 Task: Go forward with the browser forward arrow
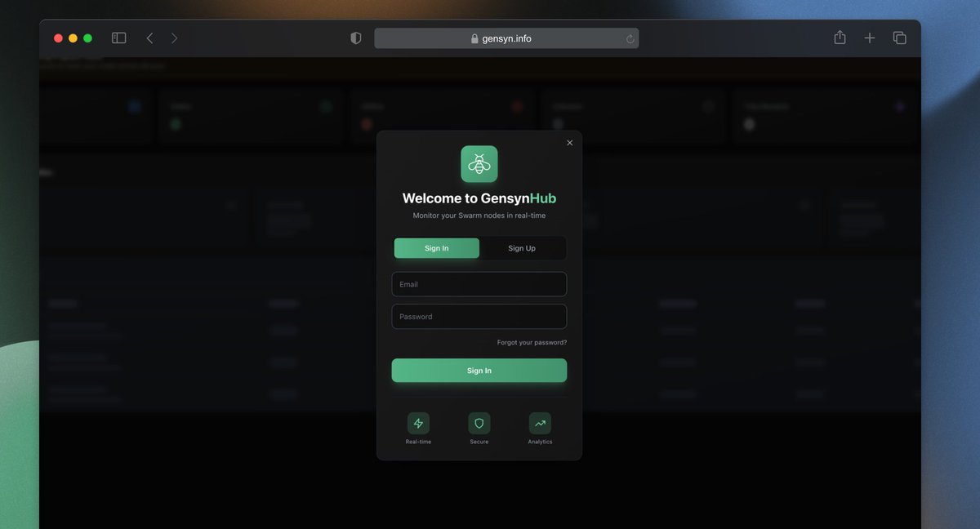point(174,38)
